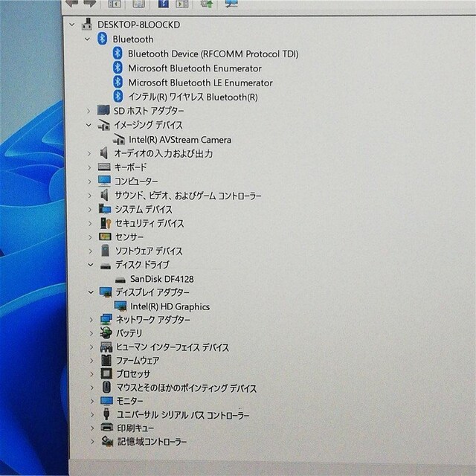Click the Back arrow in the toolbar

point(72,3)
